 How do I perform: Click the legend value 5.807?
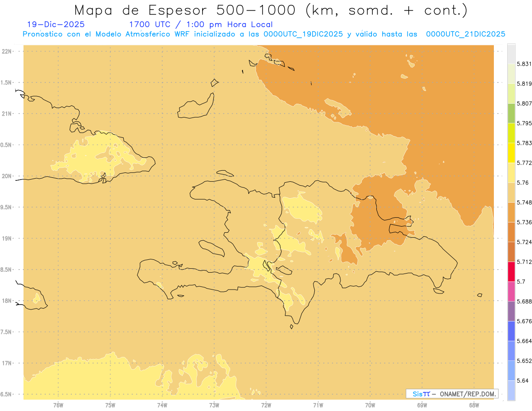coord(524,103)
